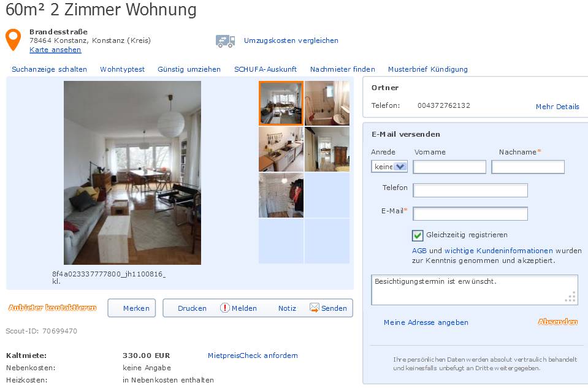Click Mehr Details link
This screenshot has width=588, height=388.
click(x=557, y=107)
